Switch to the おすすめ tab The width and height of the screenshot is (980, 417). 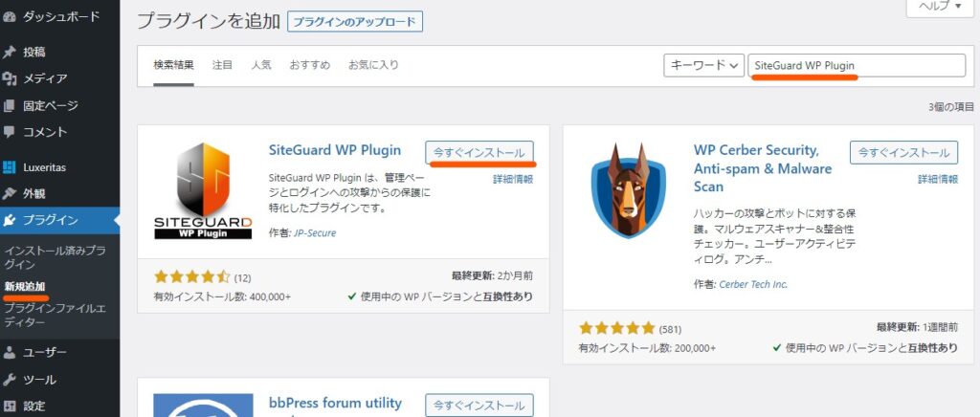309,64
